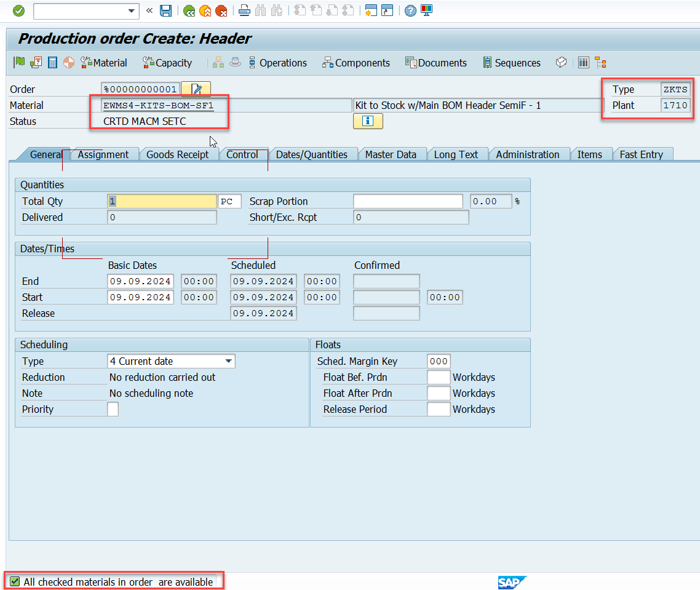
Task: Click the Release Period field
Action: point(439,409)
